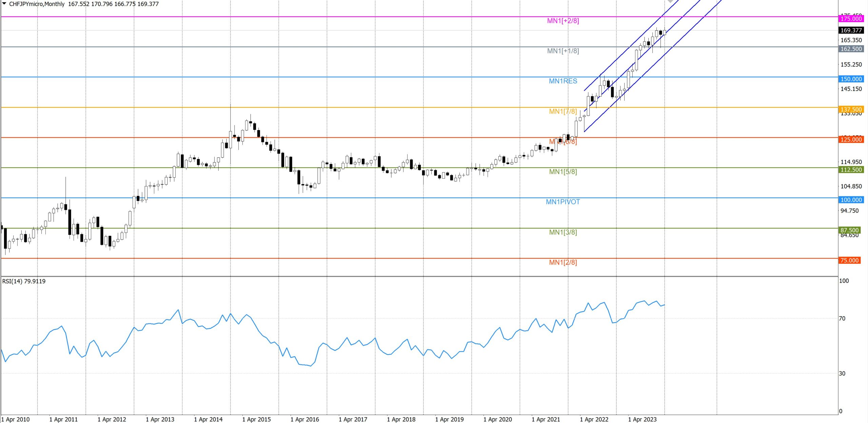Click the MN1RES level label
This screenshot has height=423, width=868.
click(x=563, y=81)
